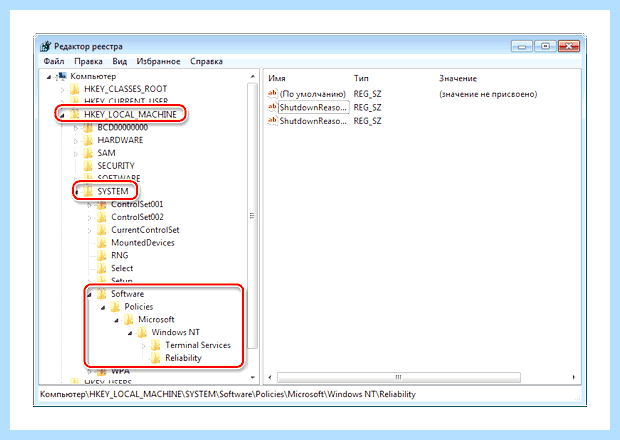Click the Компьютер computer icon in the tree
The height and width of the screenshot is (440, 620).
point(62,76)
